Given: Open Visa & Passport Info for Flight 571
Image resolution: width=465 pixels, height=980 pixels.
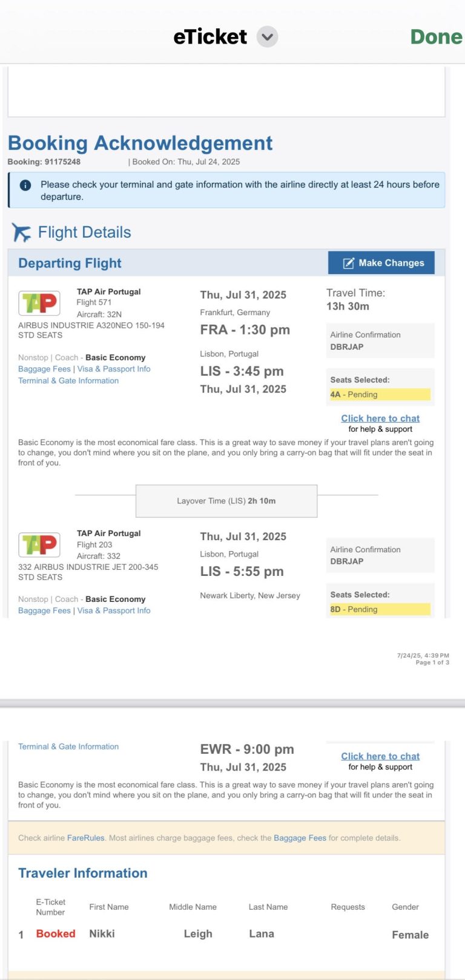Looking at the screenshot, I should point(114,369).
